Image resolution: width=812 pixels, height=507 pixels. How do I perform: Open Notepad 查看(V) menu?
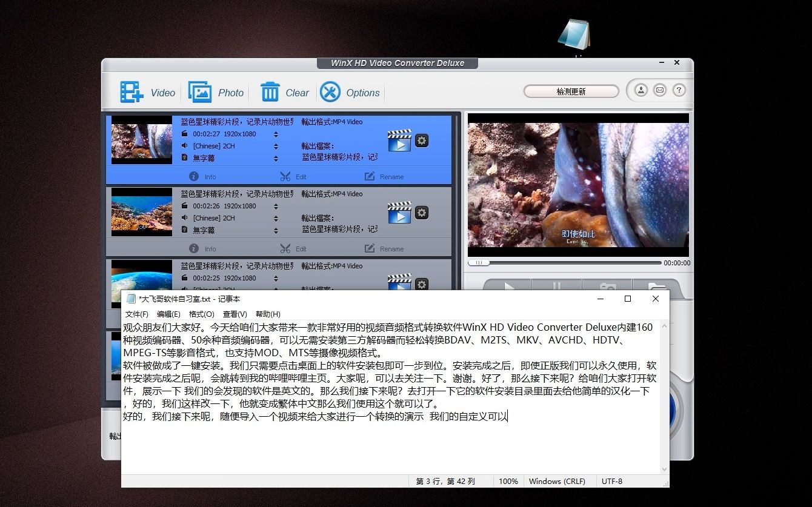coord(235,314)
